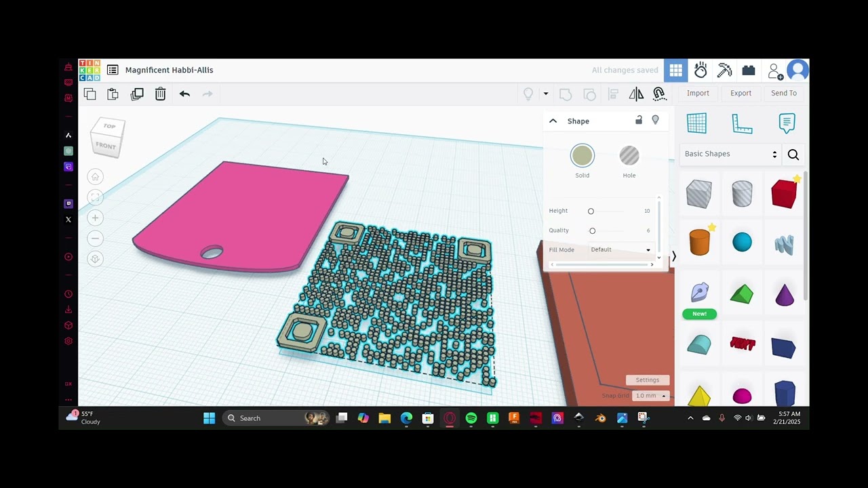Image resolution: width=868 pixels, height=488 pixels.
Task: Click the Import button
Action: click(698, 93)
